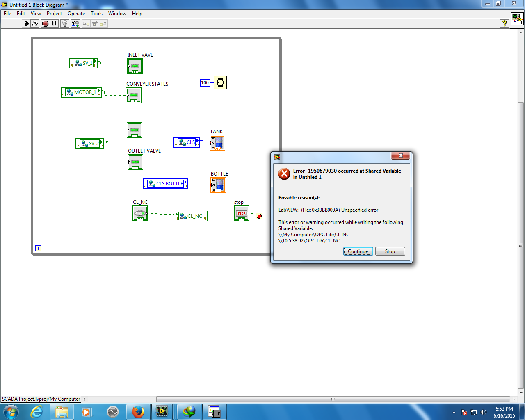The height and width of the screenshot is (420, 525).
Task: Click the loop condition stop terminal
Action: [x=259, y=216]
